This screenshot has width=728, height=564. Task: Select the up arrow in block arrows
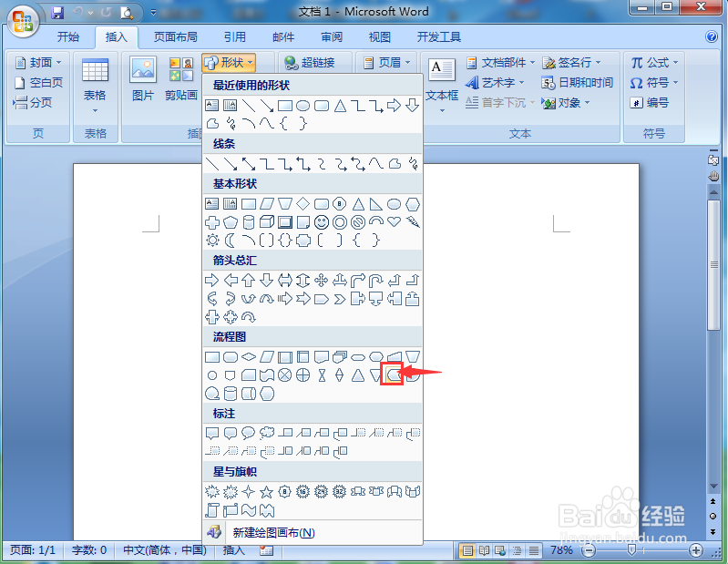249,281
